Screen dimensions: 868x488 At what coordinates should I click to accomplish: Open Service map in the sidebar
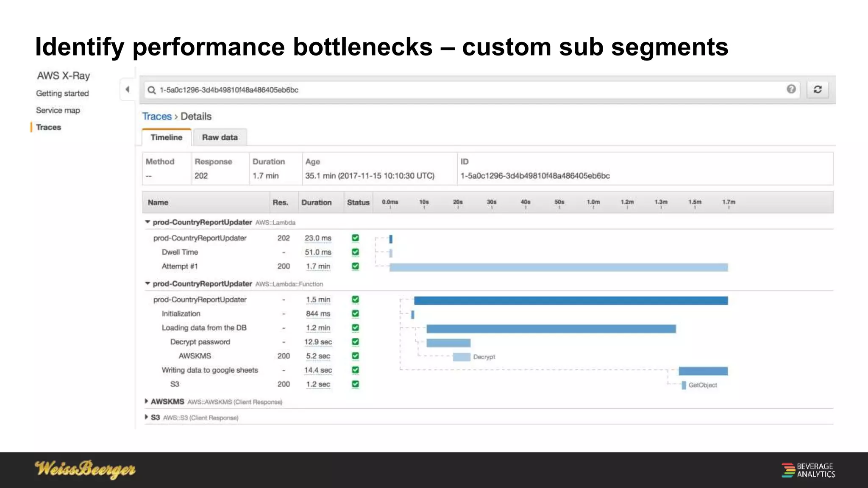[x=58, y=110]
